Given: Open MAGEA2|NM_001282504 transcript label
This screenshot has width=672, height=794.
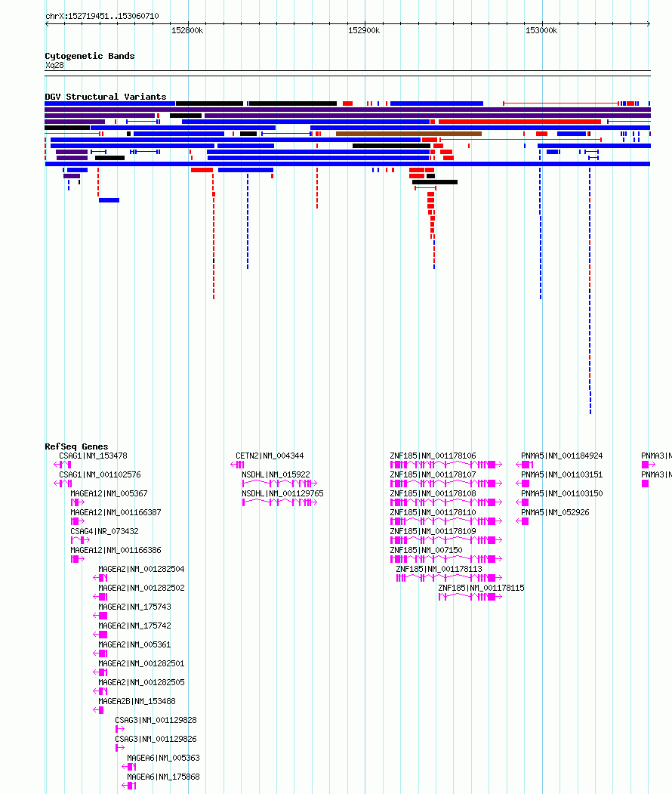Looking at the screenshot, I should [x=142, y=569].
